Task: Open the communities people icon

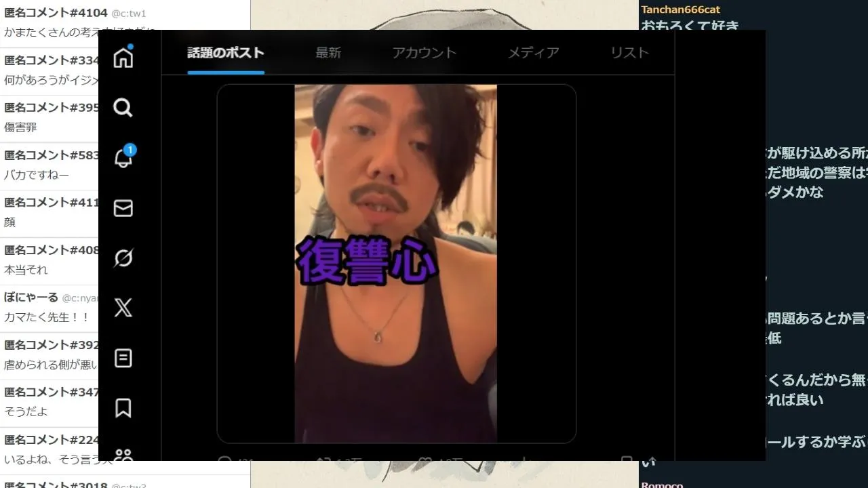Action: tap(123, 455)
